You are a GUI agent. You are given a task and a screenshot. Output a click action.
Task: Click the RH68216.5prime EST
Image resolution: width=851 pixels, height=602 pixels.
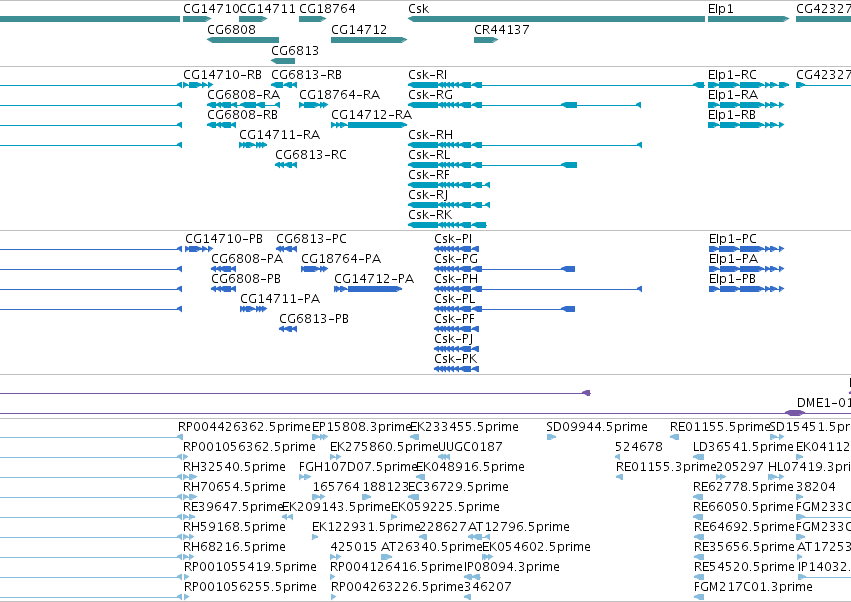pos(234,547)
